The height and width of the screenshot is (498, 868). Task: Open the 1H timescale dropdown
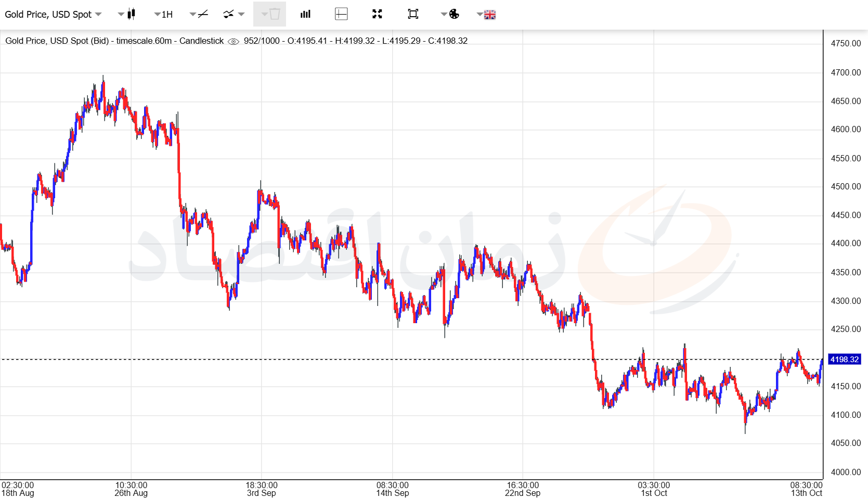(163, 14)
